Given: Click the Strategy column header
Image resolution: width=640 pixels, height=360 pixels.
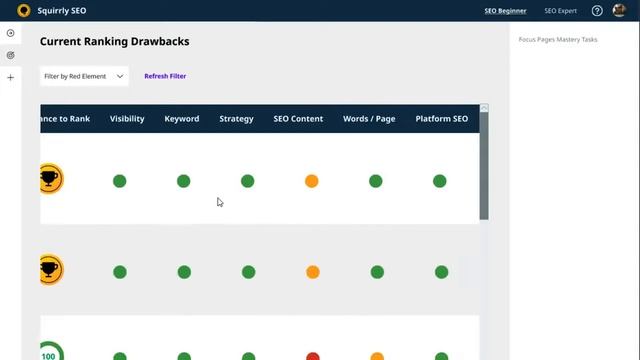Looking at the screenshot, I should 236,119.
